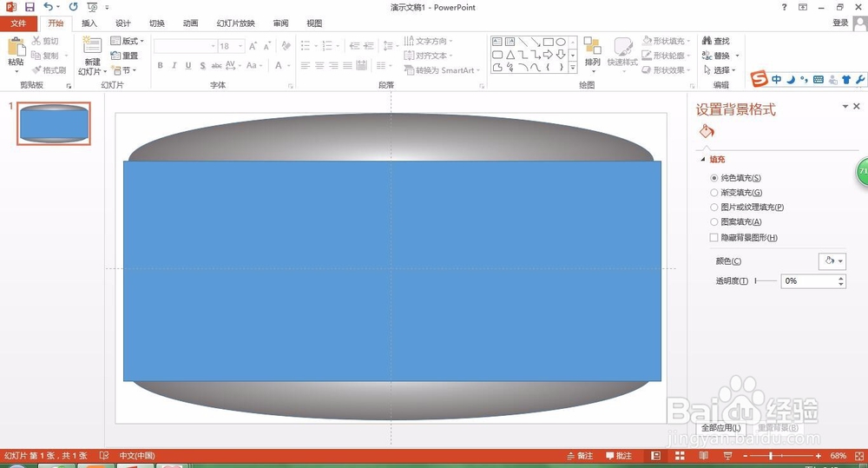Switch to the 插入 insert tab
This screenshot has height=468, width=868.
[89, 23]
